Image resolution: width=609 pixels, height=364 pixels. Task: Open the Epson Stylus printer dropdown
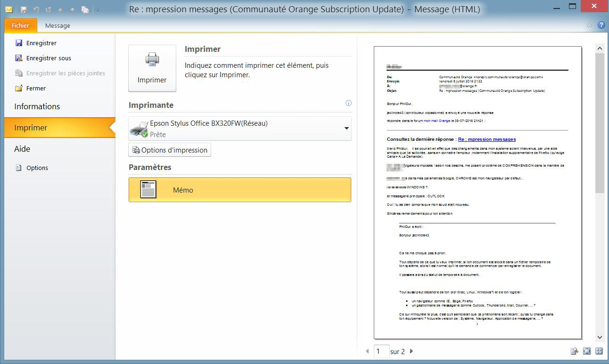coord(346,129)
